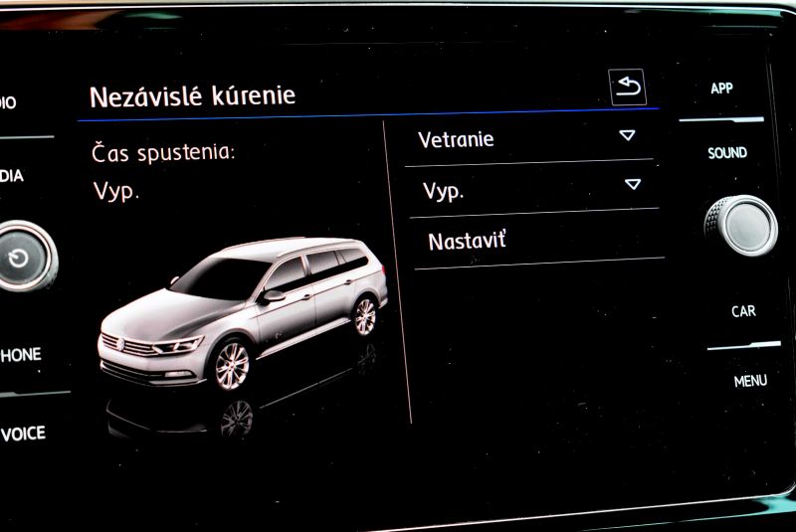The height and width of the screenshot is (532, 796).
Task: Select the APP hardware button
Action: pyautogui.click(x=721, y=89)
